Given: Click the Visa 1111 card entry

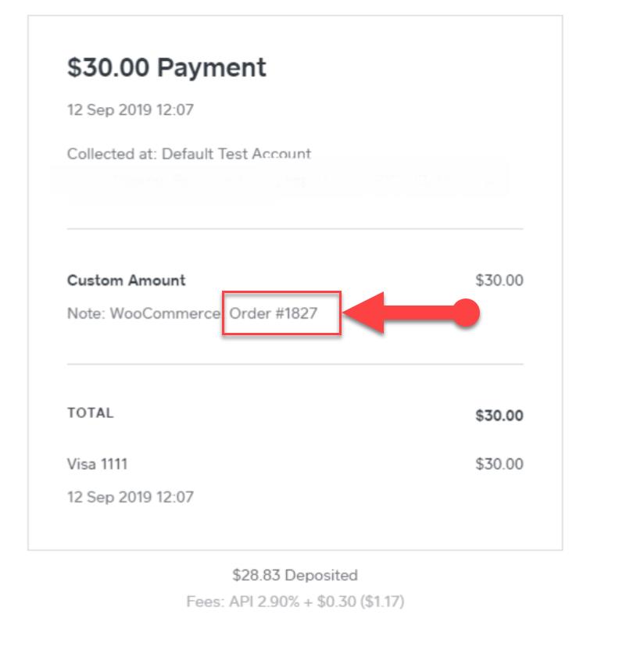Looking at the screenshot, I should pyautogui.click(x=98, y=464).
